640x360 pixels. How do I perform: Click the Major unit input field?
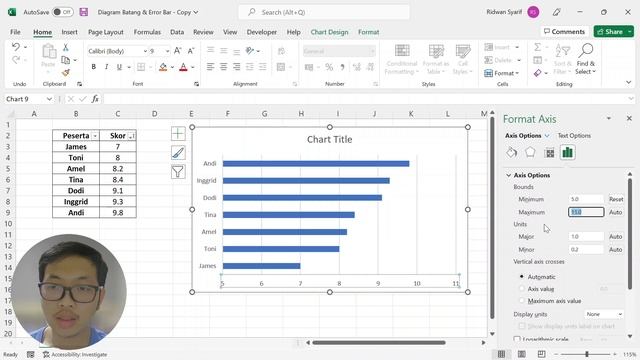point(586,236)
